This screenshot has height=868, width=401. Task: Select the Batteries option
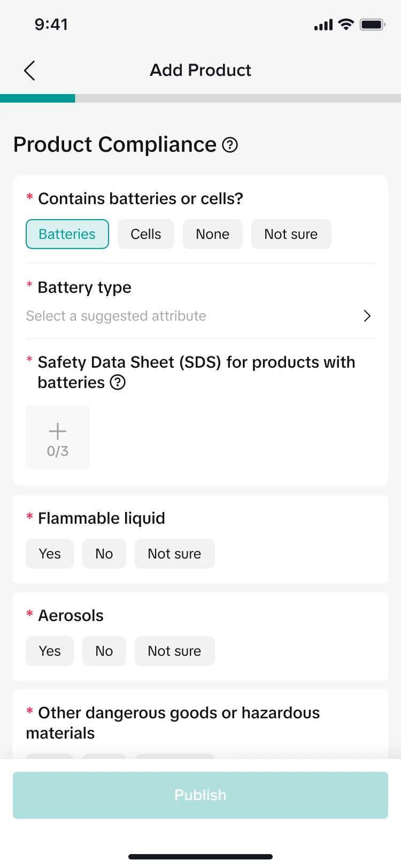click(x=67, y=234)
